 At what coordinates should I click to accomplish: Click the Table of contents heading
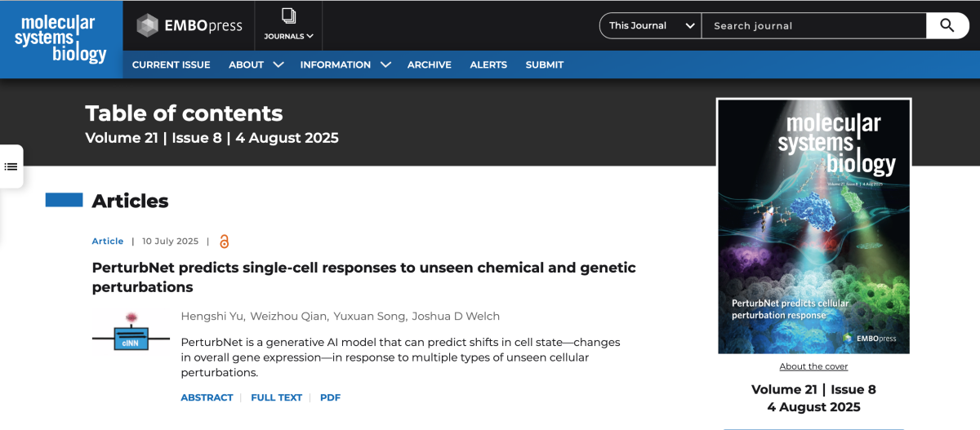click(x=184, y=113)
